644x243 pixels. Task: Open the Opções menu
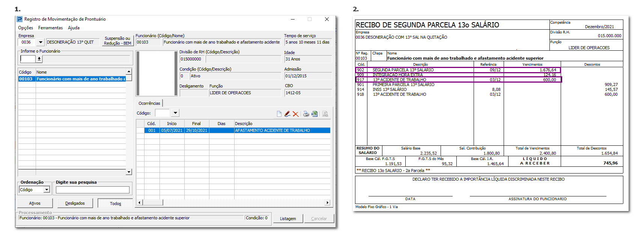tap(26, 28)
